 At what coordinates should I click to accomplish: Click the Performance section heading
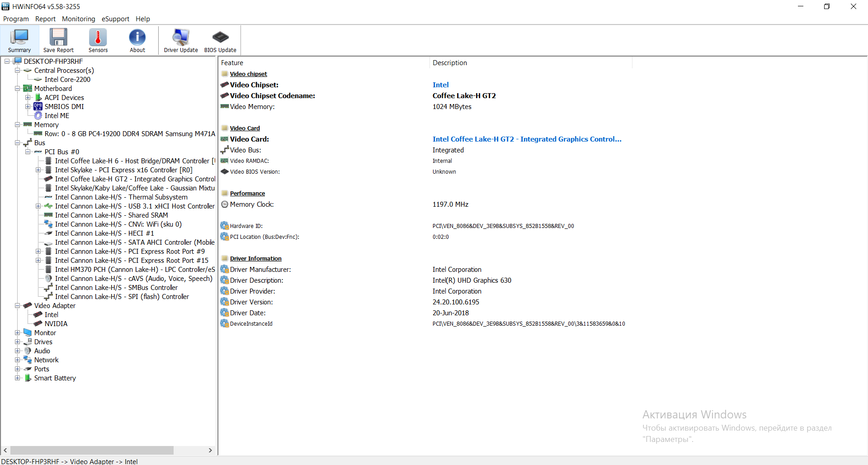coord(247,193)
